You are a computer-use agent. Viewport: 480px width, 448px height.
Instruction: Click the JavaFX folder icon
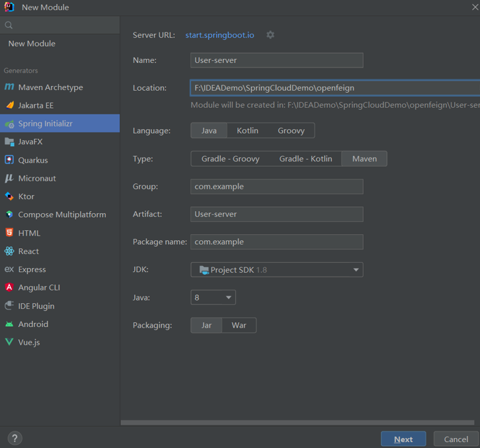pyautogui.click(x=9, y=142)
